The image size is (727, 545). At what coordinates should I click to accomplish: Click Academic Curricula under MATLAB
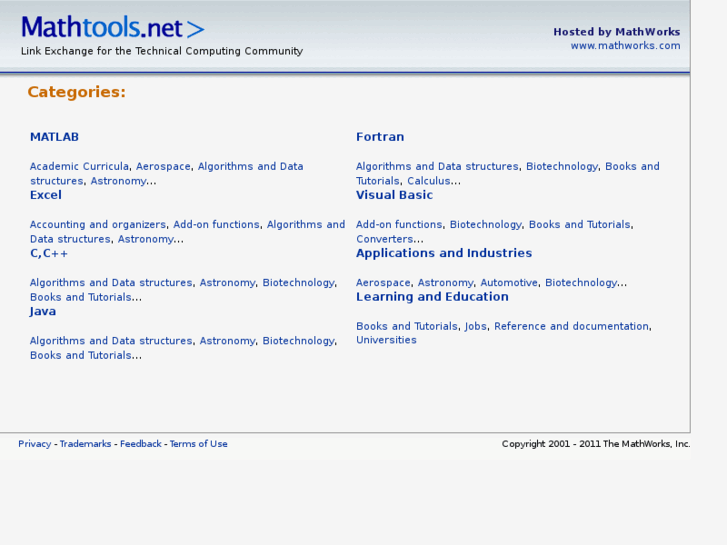click(79, 167)
